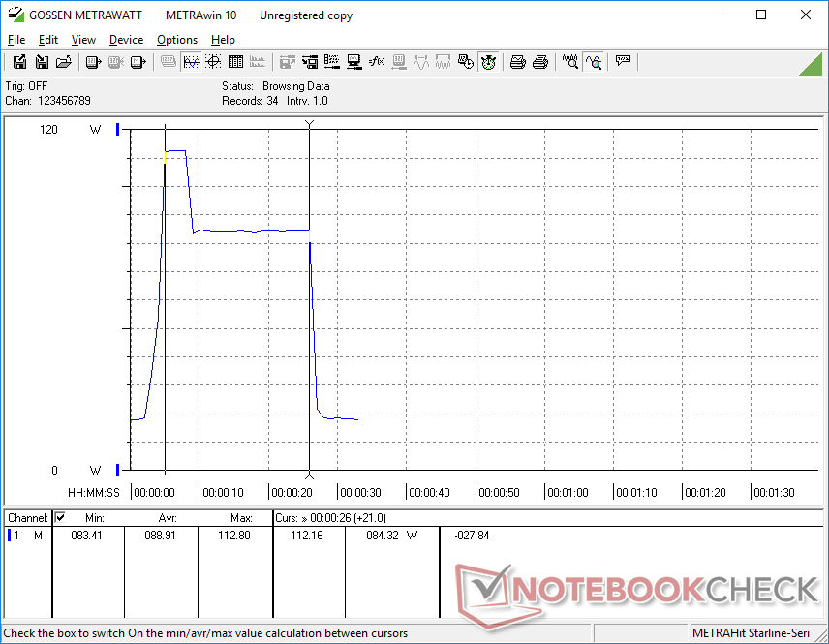
Task: Click the delta value -027.84
Action: (x=472, y=536)
